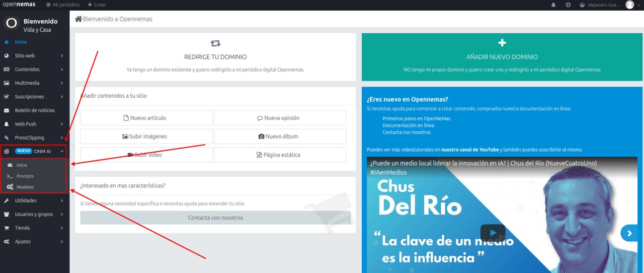Click the help lifebuoy icon
Image resolution: width=644 pixels, height=273 pixels.
[568, 5]
